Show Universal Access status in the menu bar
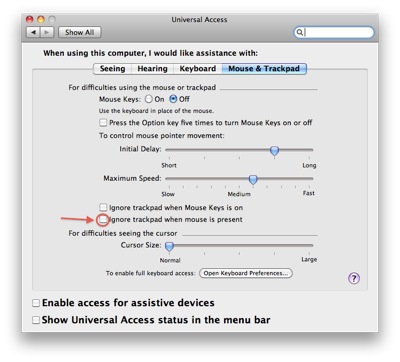 pyautogui.click(x=36, y=320)
